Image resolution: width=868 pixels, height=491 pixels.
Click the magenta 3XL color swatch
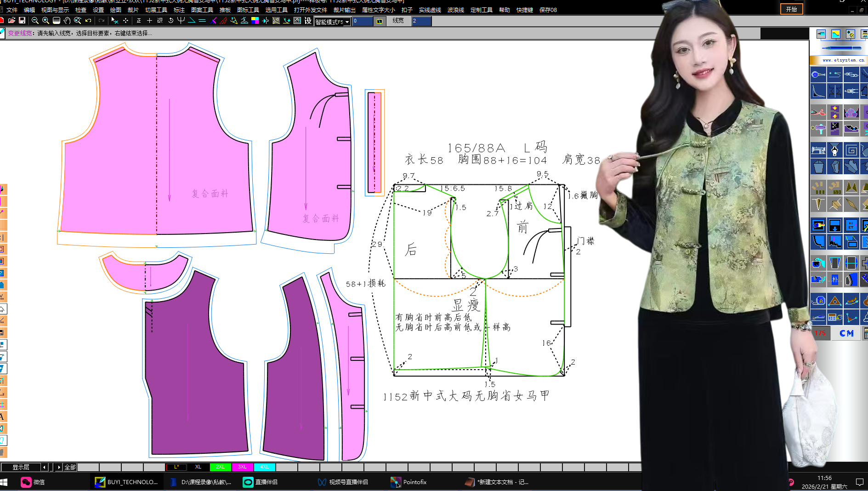pyautogui.click(x=242, y=467)
